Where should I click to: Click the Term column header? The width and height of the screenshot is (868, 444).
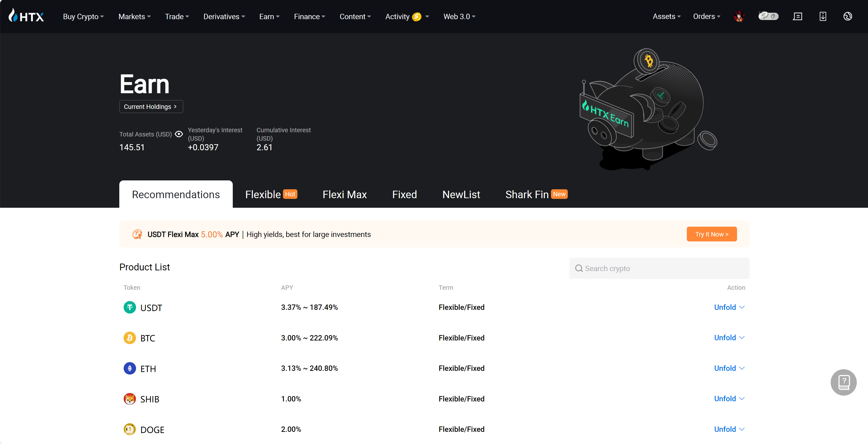[446, 287]
